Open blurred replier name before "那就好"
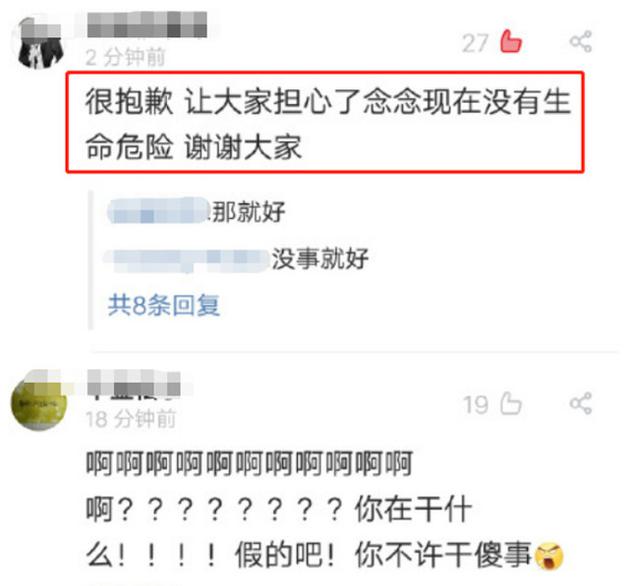630x586 pixels. tap(159, 211)
